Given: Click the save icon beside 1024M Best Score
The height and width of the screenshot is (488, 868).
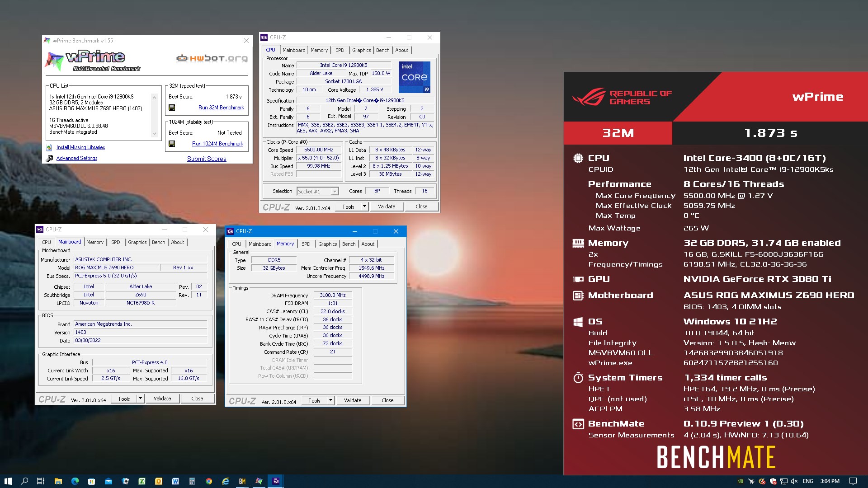Looking at the screenshot, I should tap(172, 144).
